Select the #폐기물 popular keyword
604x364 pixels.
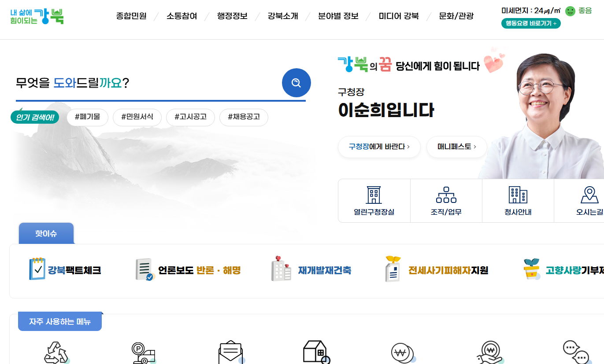pos(88,117)
